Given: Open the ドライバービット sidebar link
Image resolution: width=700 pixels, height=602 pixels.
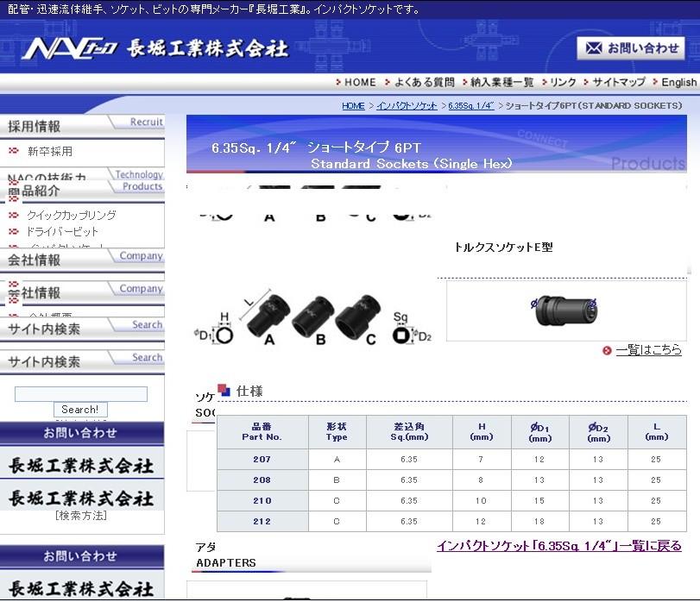Looking at the screenshot, I should click(62, 231).
